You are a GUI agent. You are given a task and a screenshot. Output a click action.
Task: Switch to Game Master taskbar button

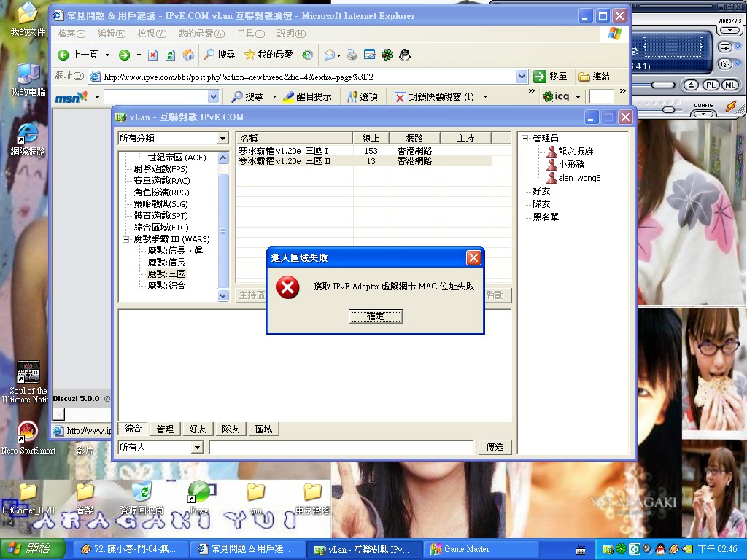tap(481, 549)
